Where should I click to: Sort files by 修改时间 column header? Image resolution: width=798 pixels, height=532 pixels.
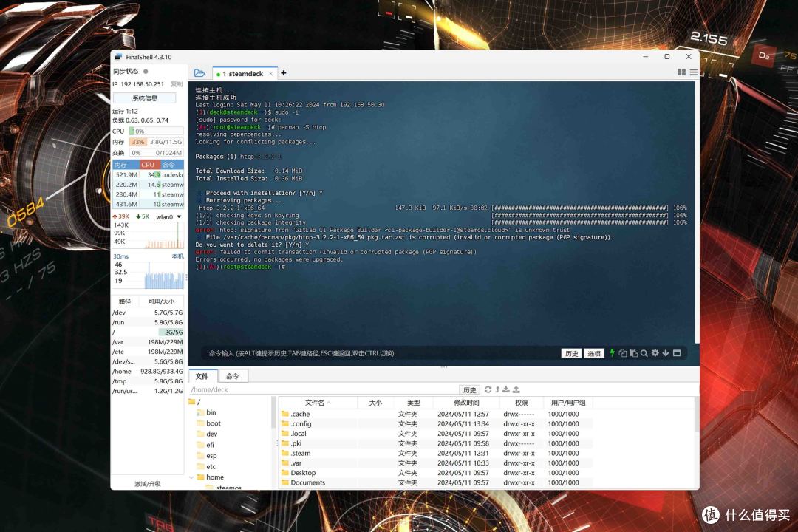coord(466,403)
